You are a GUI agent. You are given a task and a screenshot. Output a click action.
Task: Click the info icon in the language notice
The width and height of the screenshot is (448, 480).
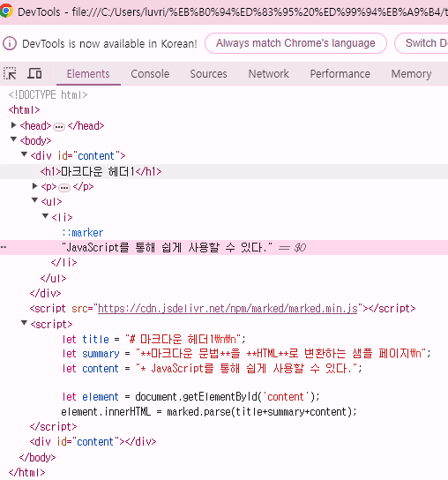click(10, 43)
